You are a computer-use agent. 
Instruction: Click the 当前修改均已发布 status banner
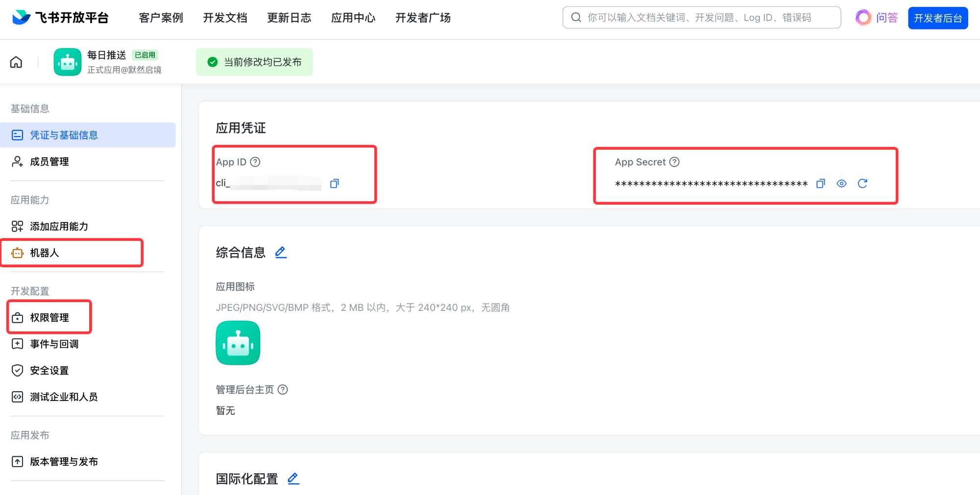[254, 62]
